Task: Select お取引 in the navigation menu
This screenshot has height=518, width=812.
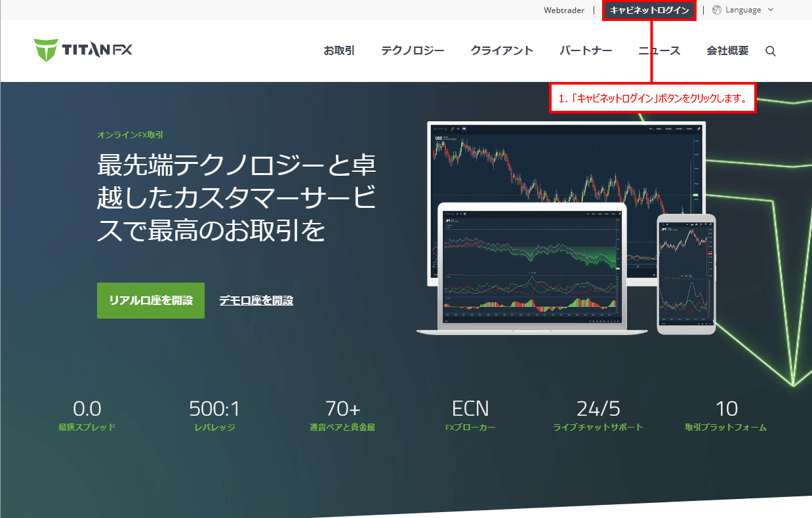Action: pos(339,50)
